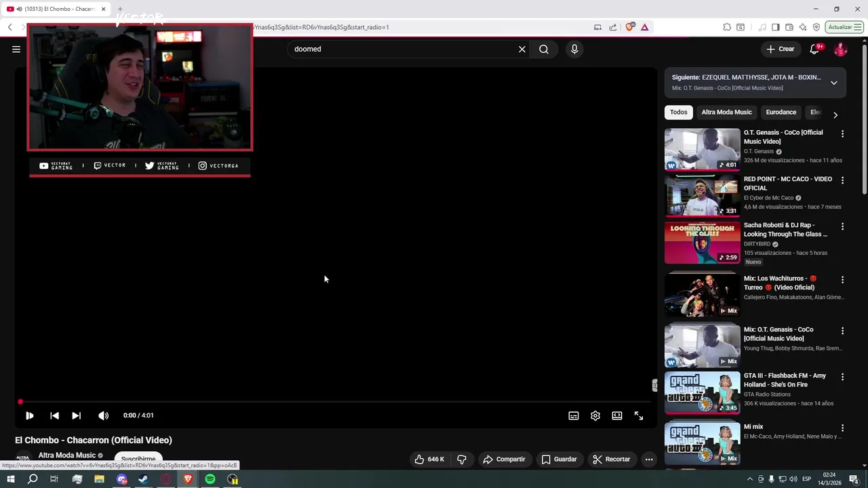The image size is (868, 488).
Task: Toggle theater mode on the player
Action: pyautogui.click(x=617, y=415)
